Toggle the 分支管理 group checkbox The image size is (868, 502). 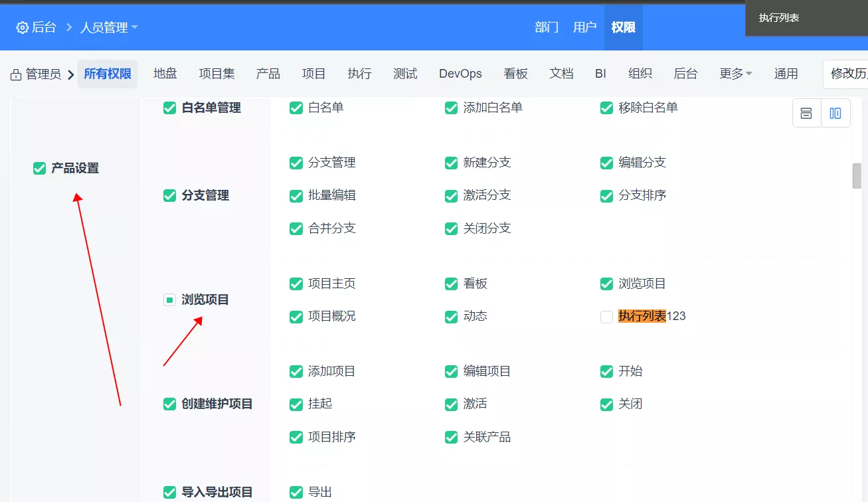(170, 195)
